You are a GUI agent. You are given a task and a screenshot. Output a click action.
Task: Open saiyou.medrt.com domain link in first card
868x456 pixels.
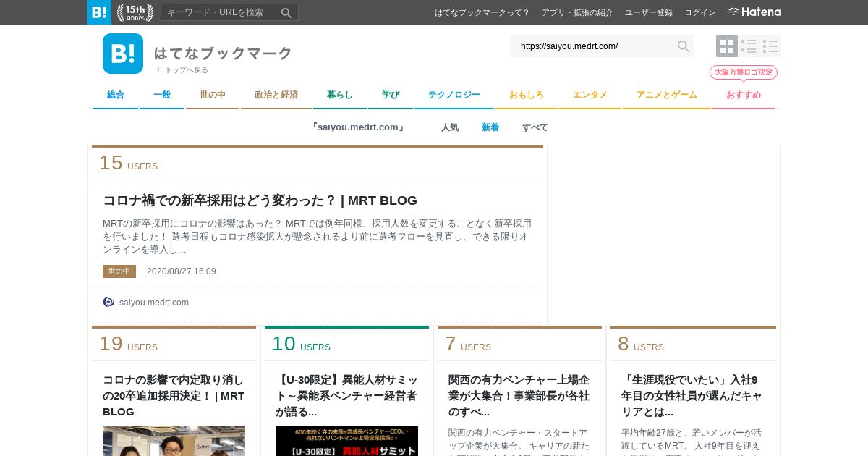click(x=154, y=302)
